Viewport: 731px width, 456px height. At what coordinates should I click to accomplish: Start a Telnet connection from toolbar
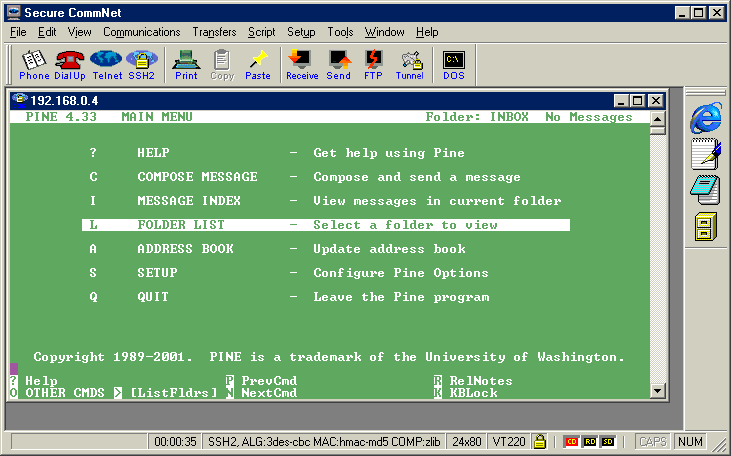coord(107,65)
